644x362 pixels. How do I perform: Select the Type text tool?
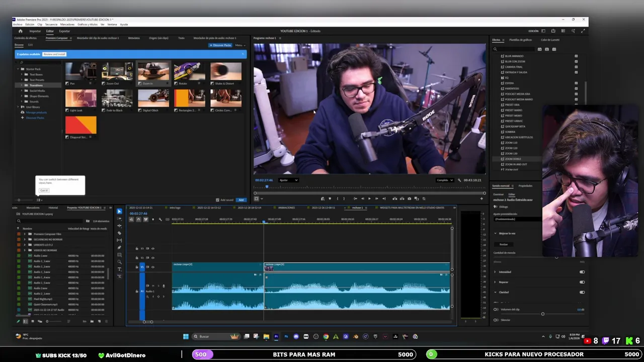point(119,269)
